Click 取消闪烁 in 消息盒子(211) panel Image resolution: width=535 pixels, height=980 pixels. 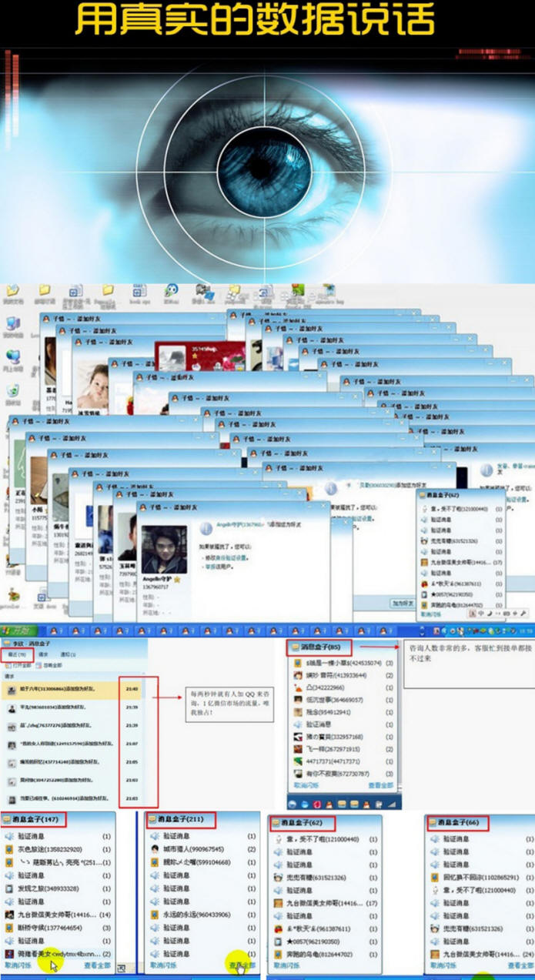tap(164, 965)
